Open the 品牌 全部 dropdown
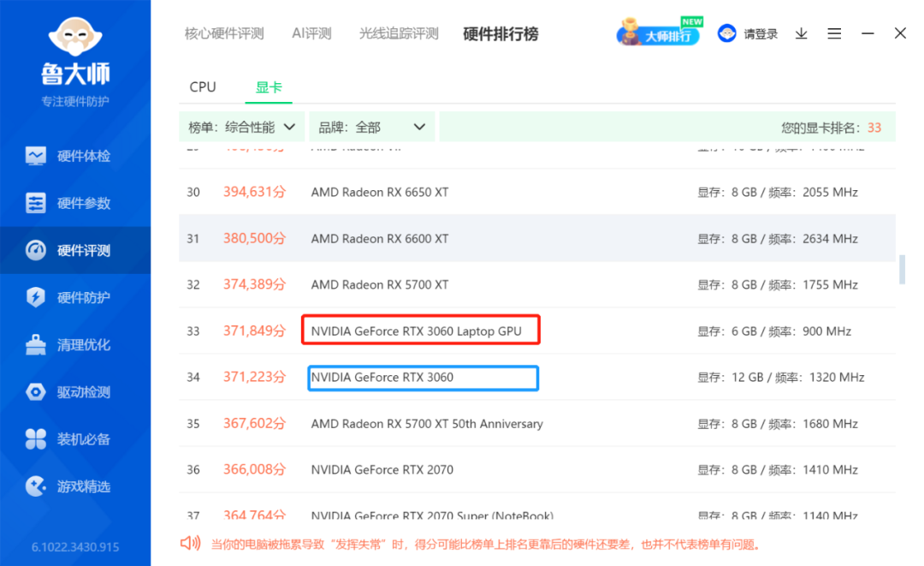924x566 pixels. coord(371,127)
